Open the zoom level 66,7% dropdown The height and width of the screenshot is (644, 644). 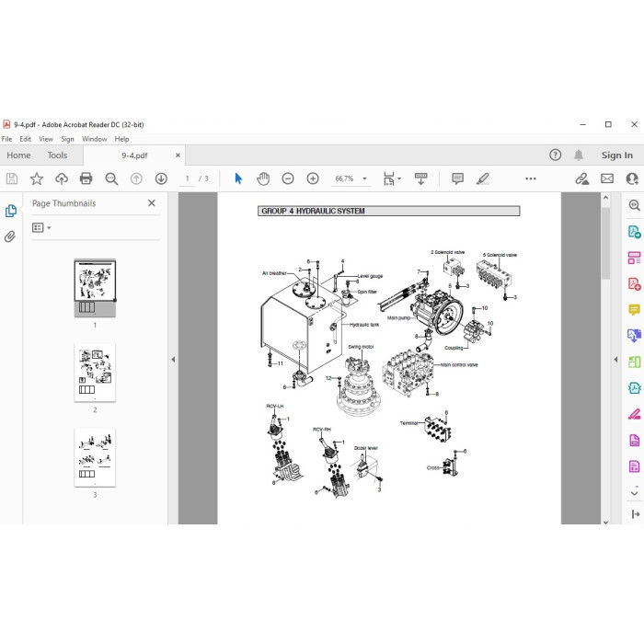tap(364, 178)
